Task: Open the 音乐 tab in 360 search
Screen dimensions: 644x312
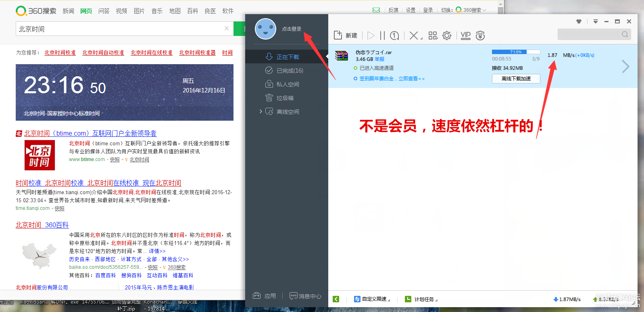Action: click(157, 11)
